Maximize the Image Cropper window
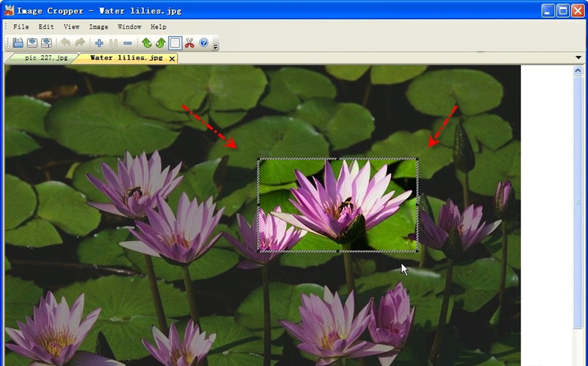 click(563, 10)
